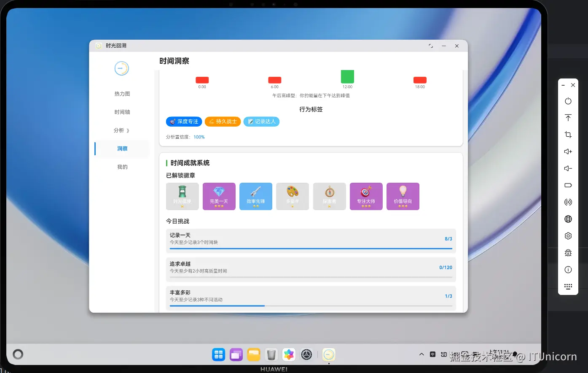Open the system settings in dock
The image size is (588, 373).
(306, 355)
